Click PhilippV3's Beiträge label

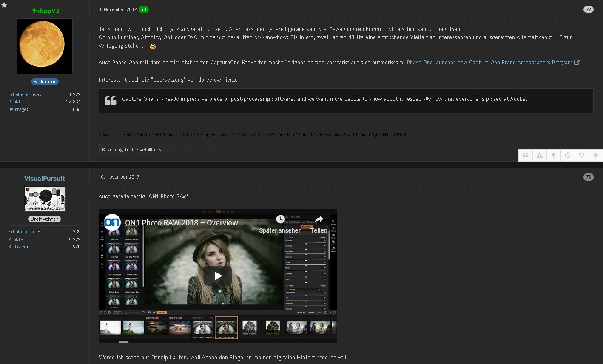click(x=18, y=109)
